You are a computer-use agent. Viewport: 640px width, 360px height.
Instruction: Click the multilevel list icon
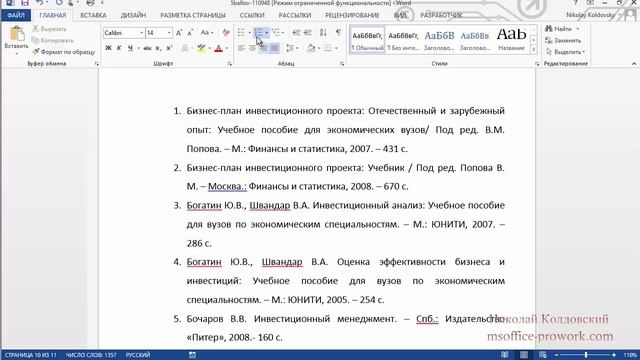[276, 33]
